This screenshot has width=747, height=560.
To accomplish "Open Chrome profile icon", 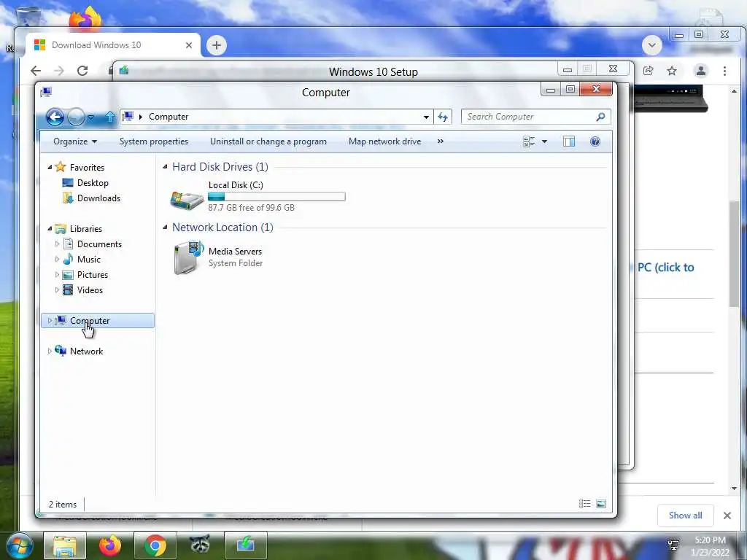I will (701, 71).
